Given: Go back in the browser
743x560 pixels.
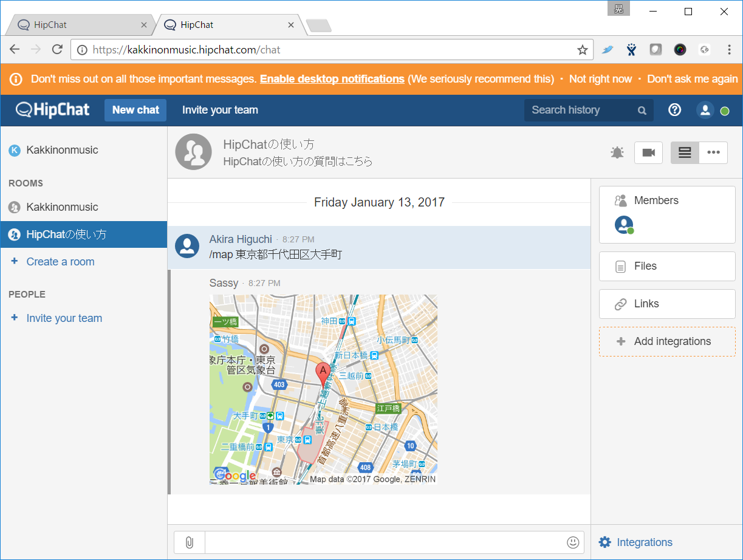Looking at the screenshot, I should tap(15, 50).
